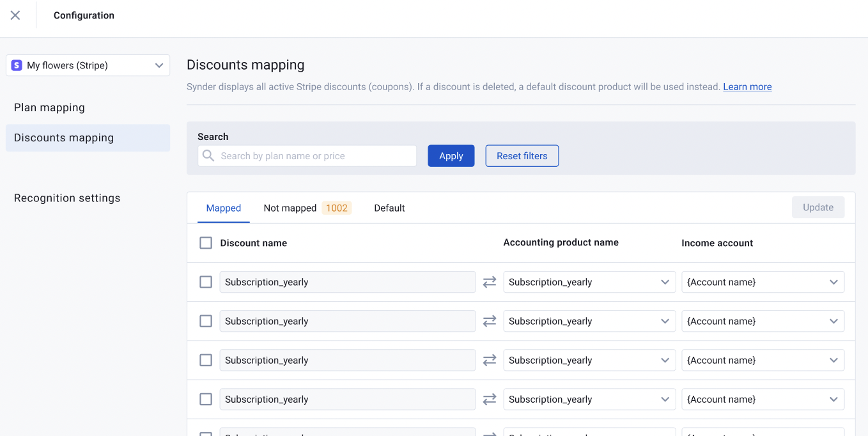Click the magnifier icon in the search box

pos(208,155)
